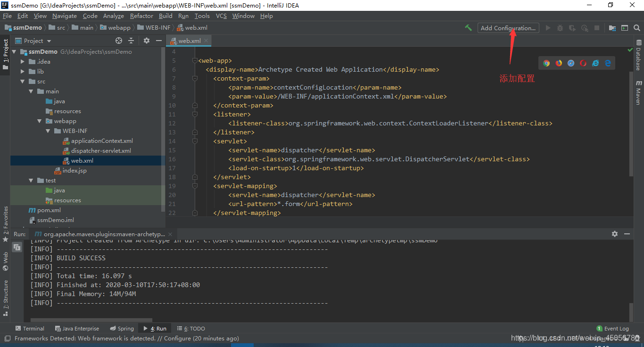Collapse the src folder arrow

(23, 82)
